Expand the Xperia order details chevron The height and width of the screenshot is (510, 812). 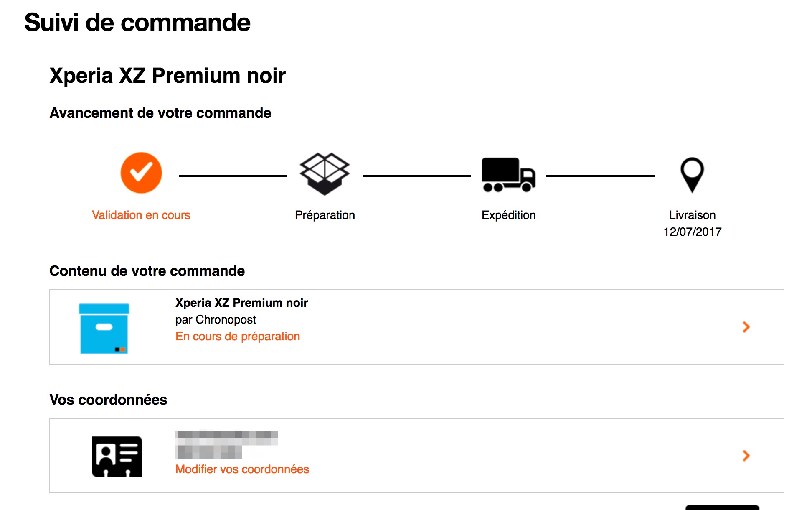(746, 327)
